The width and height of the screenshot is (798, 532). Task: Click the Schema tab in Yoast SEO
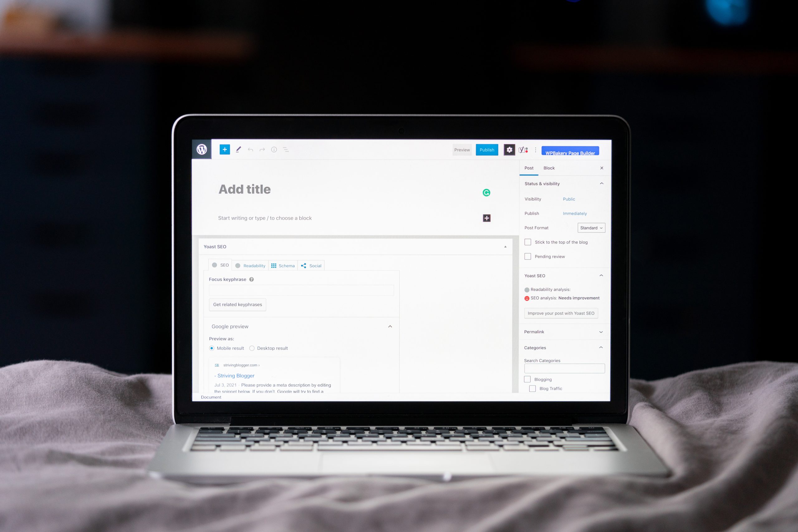point(285,266)
